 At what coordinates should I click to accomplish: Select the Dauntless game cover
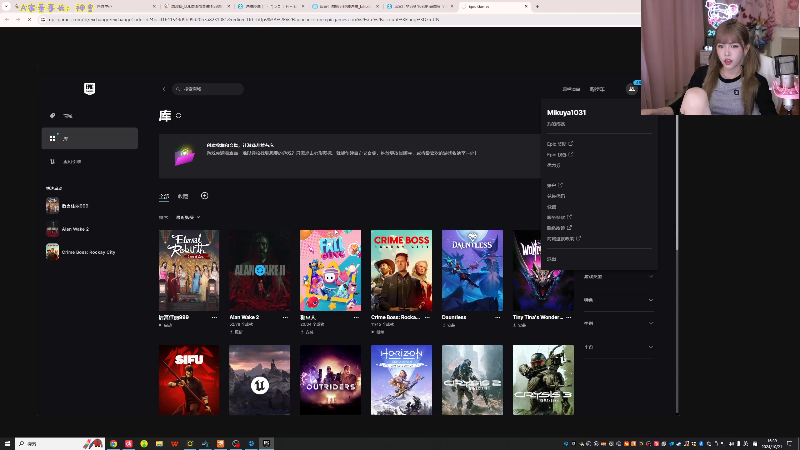(x=472, y=270)
